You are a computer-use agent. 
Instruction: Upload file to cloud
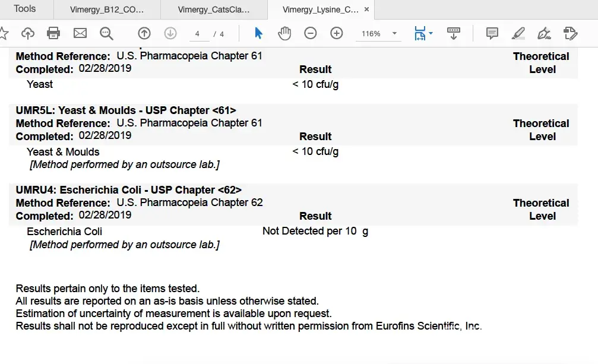28,33
